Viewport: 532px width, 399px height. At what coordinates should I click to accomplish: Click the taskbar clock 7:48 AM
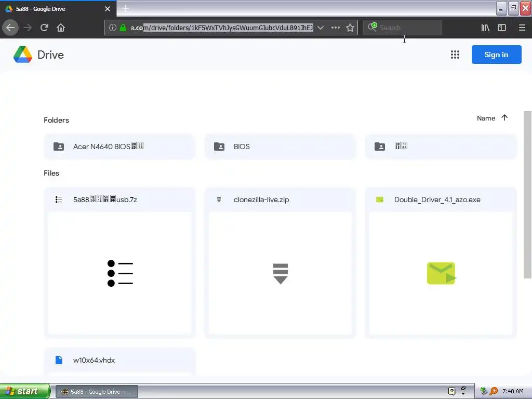[x=513, y=391]
